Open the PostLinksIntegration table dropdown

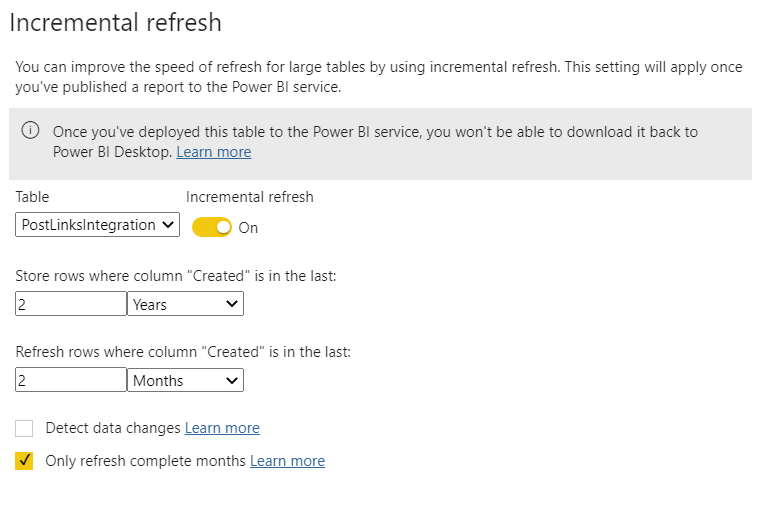(x=98, y=225)
